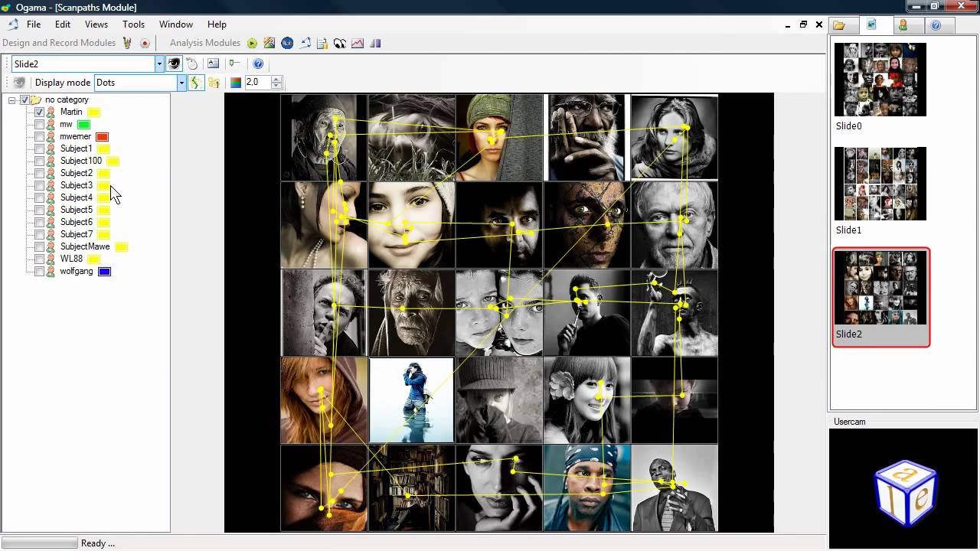
Task: Open the Tools menu
Action: tap(133, 24)
